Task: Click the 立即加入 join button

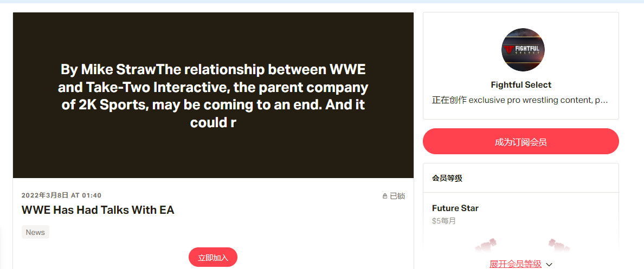Action: [213, 257]
